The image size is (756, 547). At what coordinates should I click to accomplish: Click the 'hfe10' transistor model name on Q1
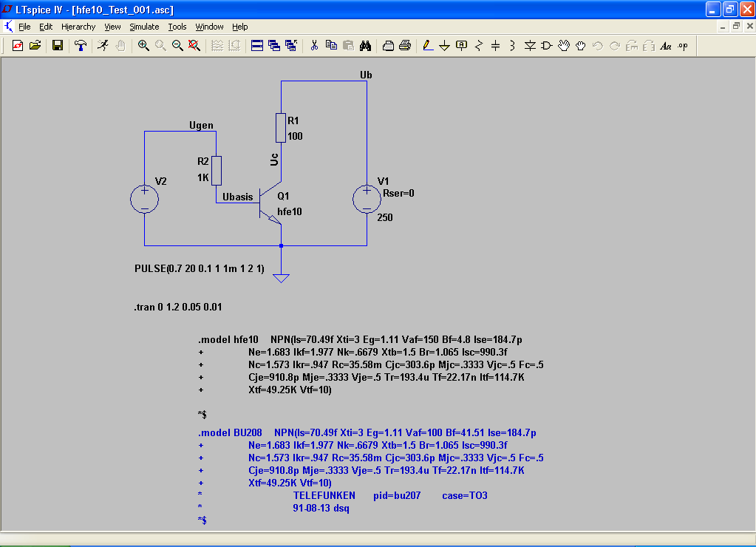(x=289, y=211)
